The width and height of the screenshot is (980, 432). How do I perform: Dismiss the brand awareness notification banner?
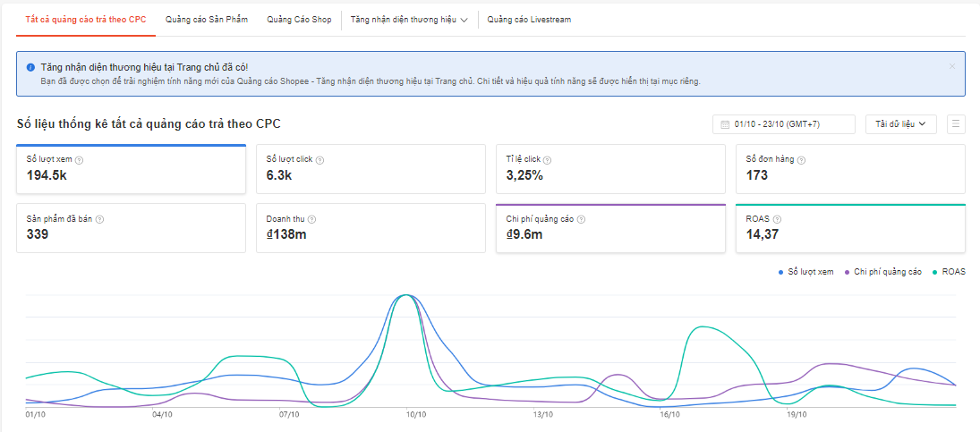(952, 66)
